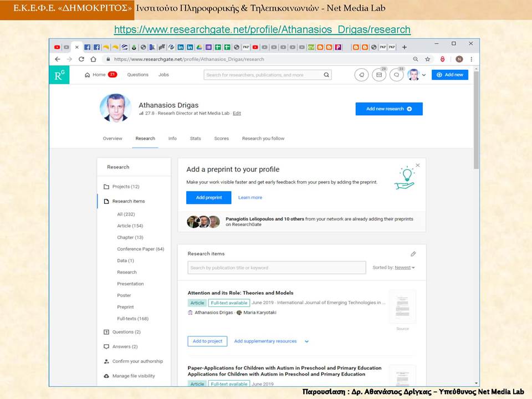This screenshot has height=399, width=532.
Task: Click the site lock icon in address bar
Action: 108,59
